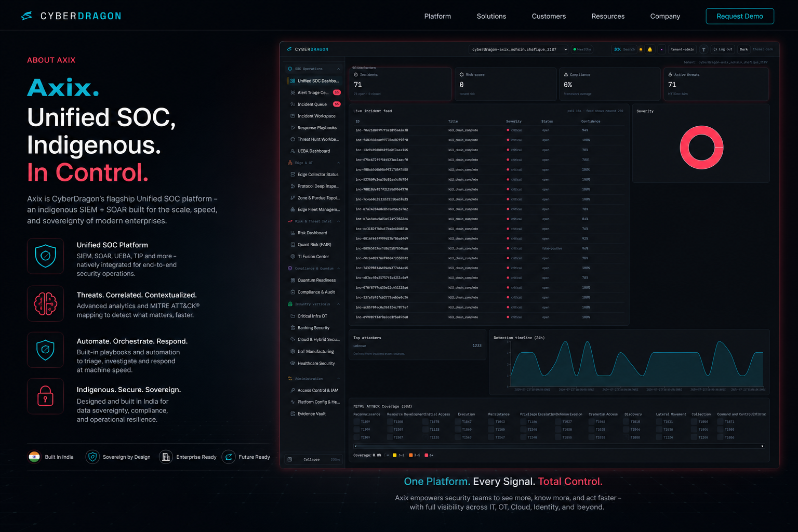Click the MITRE coverage horizontal scrollbar
798x532 pixels.
[559, 446]
